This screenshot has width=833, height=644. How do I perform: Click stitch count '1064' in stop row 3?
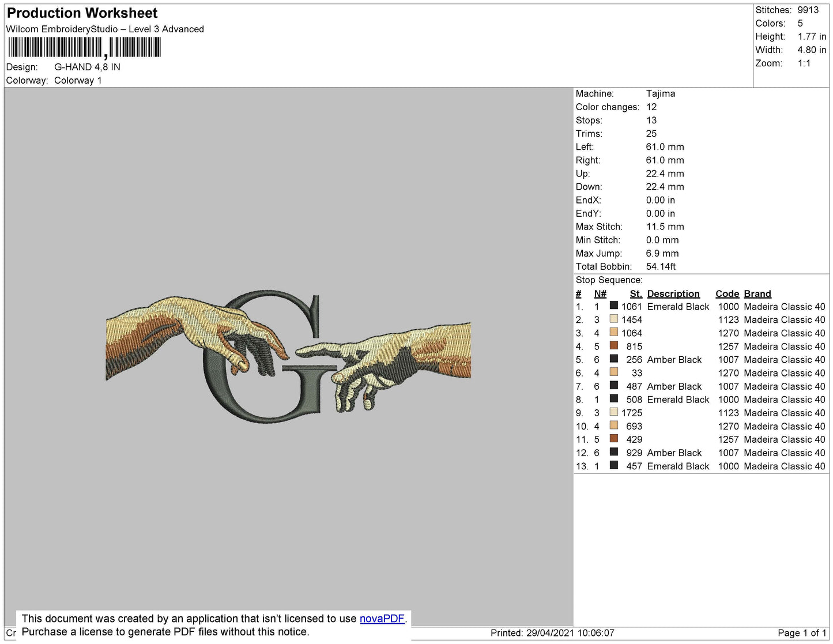click(632, 333)
